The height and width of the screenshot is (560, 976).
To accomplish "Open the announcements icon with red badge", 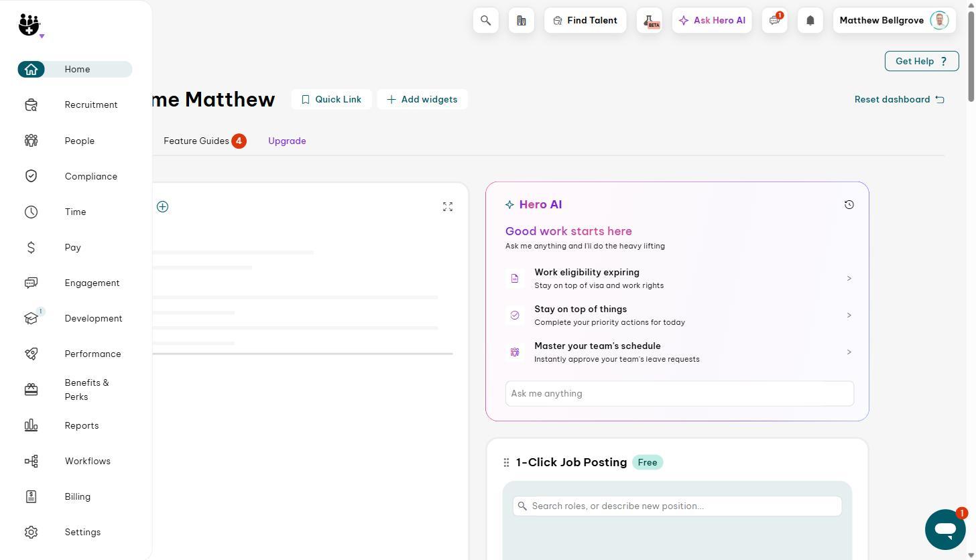I will click(x=775, y=21).
